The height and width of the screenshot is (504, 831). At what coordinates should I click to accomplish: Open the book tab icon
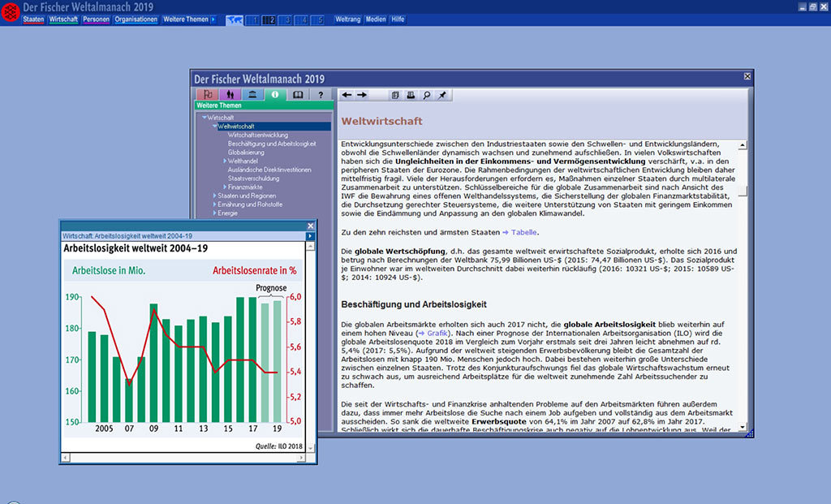pyautogui.click(x=298, y=95)
